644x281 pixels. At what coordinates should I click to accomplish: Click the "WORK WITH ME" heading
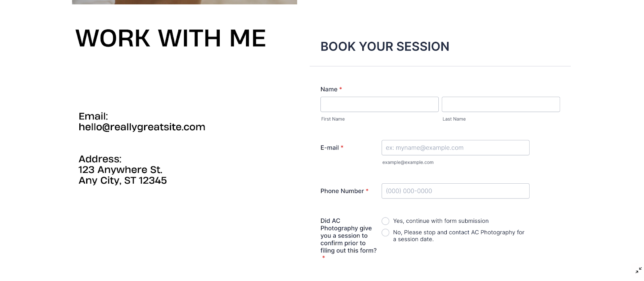[171, 38]
